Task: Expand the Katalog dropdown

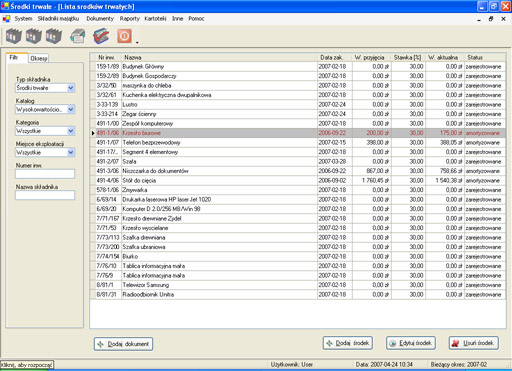Action: coord(71,109)
